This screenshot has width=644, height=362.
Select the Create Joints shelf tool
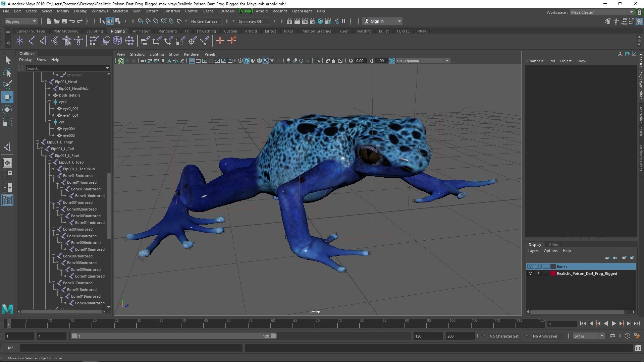[x=32, y=41]
